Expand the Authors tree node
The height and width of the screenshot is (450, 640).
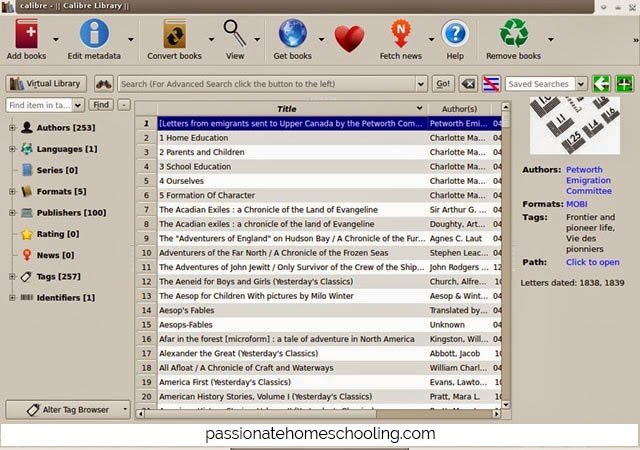12,128
